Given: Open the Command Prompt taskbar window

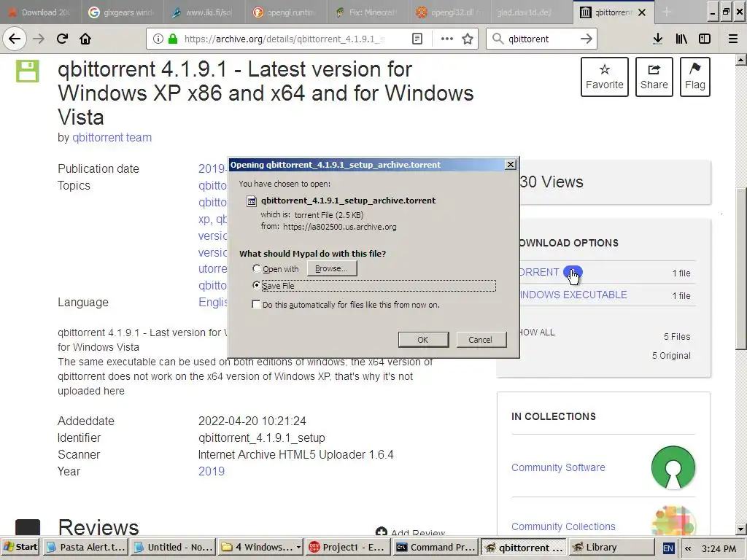Looking at the screenshot, I should tap(436, 547).
